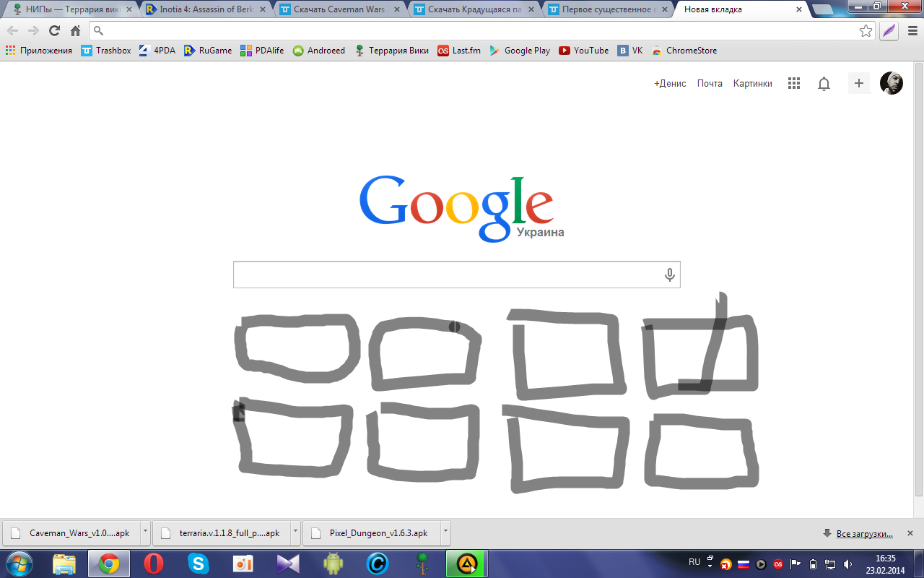Screen dimensions: 924x578
Task: Open the Terraria tree taskbar icon
Action: tap(422, 564)
